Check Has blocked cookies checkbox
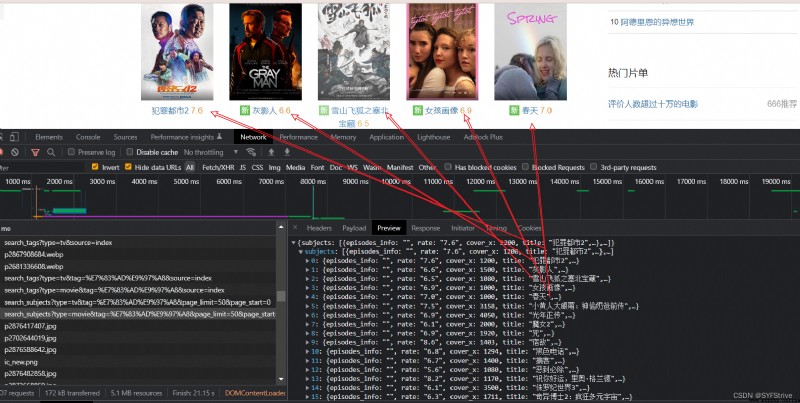Viewport: 800px width, 403px height. (448, 167)
